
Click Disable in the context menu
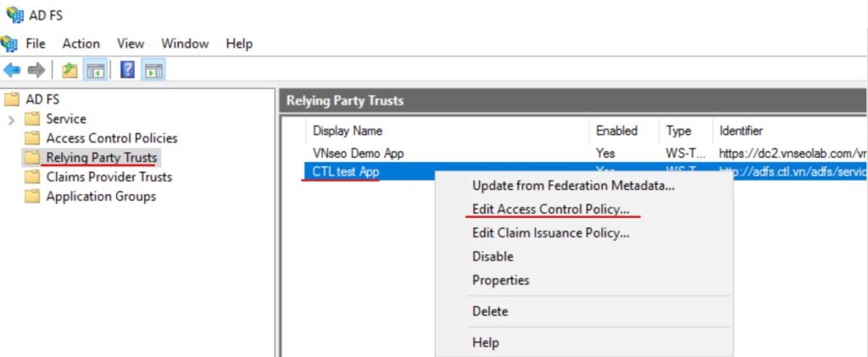[x=492, y=256]
